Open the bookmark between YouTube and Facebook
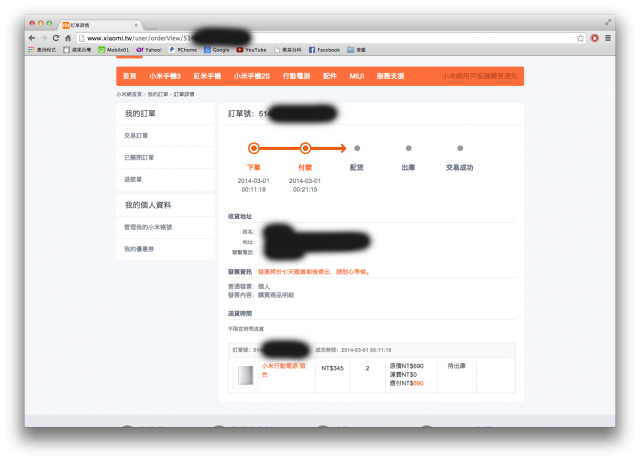This screenshot has height=461, width=640. [288, 50]
